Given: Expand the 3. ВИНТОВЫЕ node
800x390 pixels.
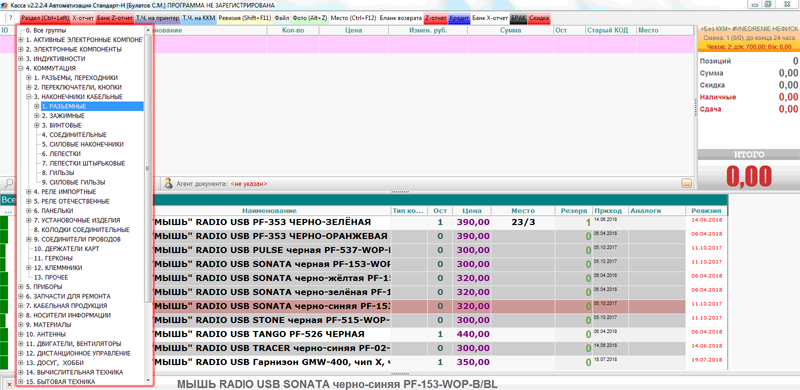Looking at the screenshot, I should 37,126.
